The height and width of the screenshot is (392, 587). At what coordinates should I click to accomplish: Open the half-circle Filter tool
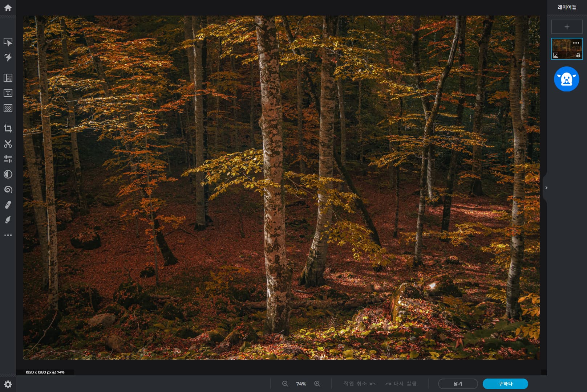(8, 174)
